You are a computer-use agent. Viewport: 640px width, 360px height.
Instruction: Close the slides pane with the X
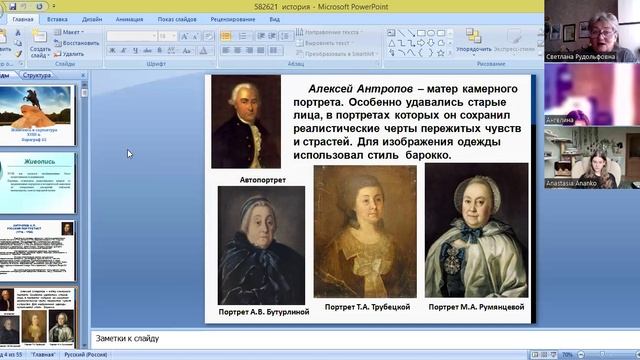[x=83, y=75]
